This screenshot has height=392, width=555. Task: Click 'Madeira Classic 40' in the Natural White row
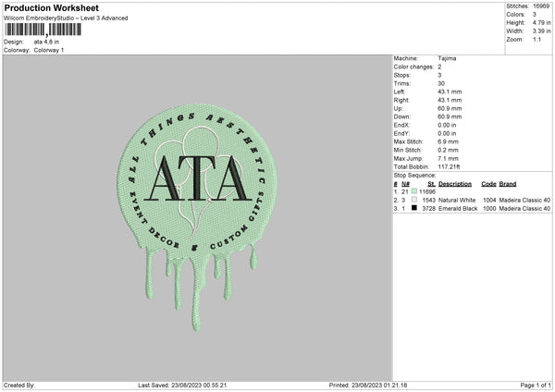pyautogui.click(x=524, y=201)
